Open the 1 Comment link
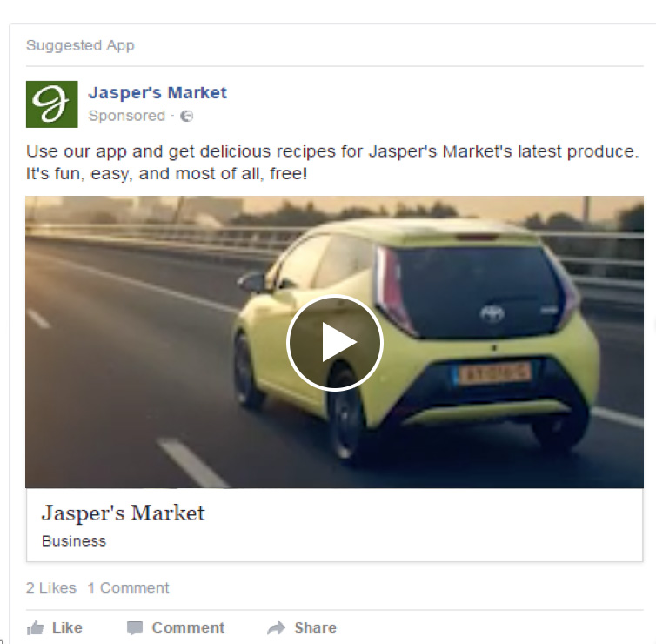Screen dimensions: 656x644 128,587
